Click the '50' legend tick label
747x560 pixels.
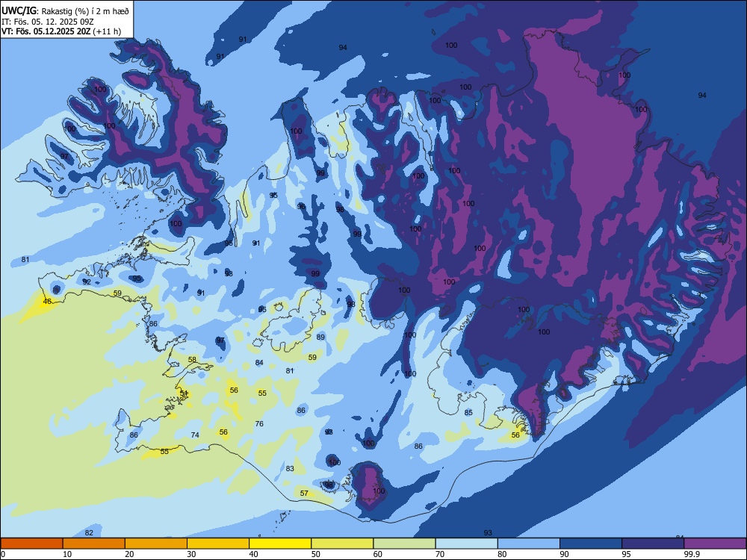[315, 554]
